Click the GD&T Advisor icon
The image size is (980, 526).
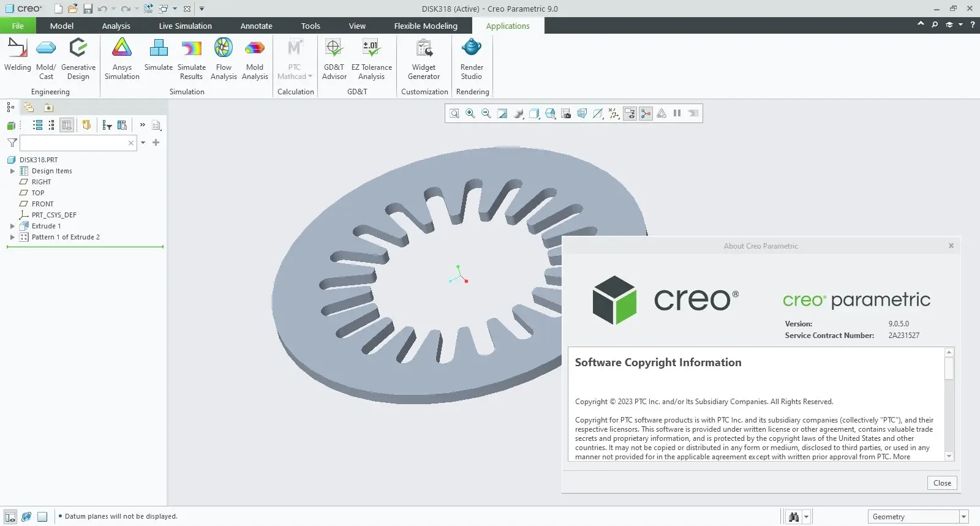click(x=334, y=59)
